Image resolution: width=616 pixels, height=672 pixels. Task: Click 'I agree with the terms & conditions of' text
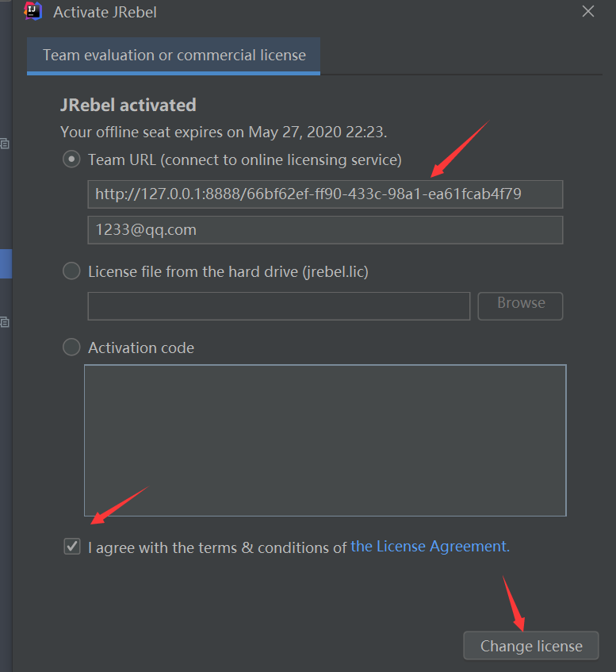click(x=217, y=547)
